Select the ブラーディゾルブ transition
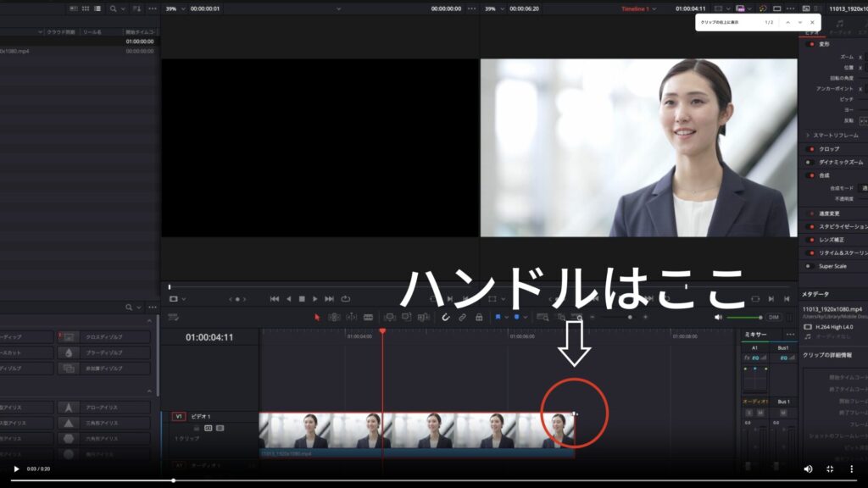Screen dimensions: 868x488 click(x=104, y=352)
